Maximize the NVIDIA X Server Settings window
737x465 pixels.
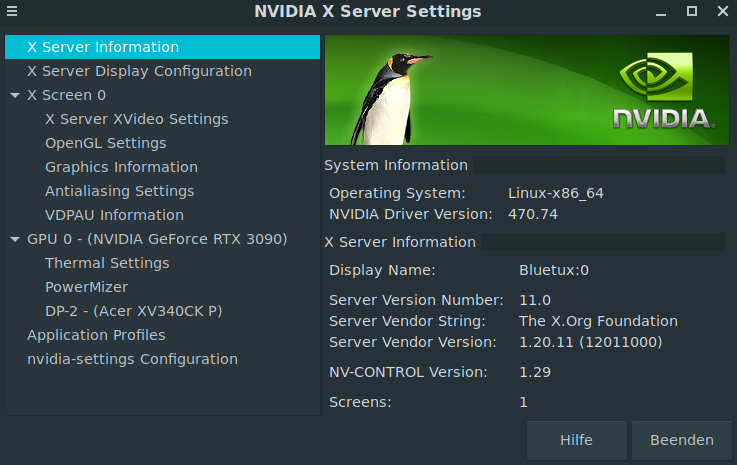[x=692, y=11]
